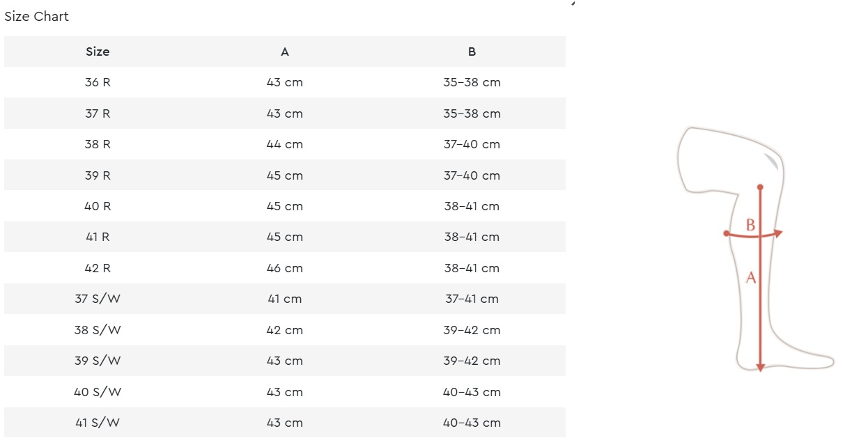This screenshot has height=447, width=868.
Task: Select the 42 R size row label
Action: click(x=98, y=268)
